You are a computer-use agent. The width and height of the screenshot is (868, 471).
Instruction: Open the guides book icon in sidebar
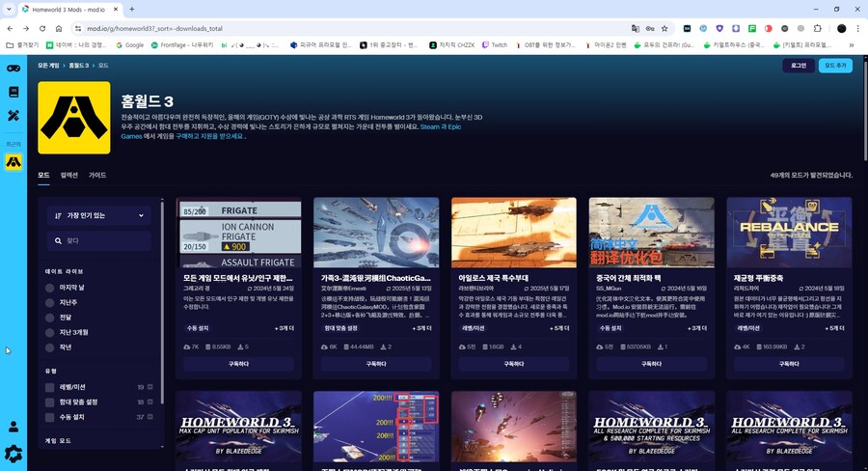(x=14, y=92)
